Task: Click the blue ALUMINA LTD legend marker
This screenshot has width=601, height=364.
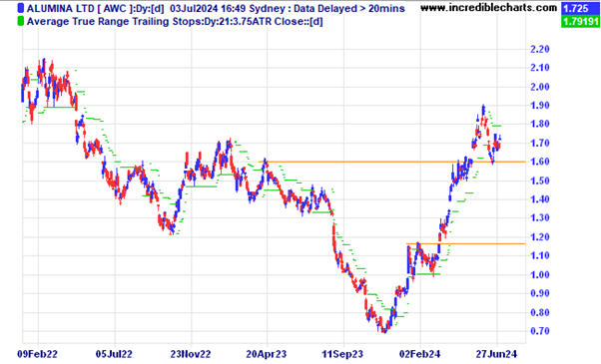Action: click(x=21, y=8)
